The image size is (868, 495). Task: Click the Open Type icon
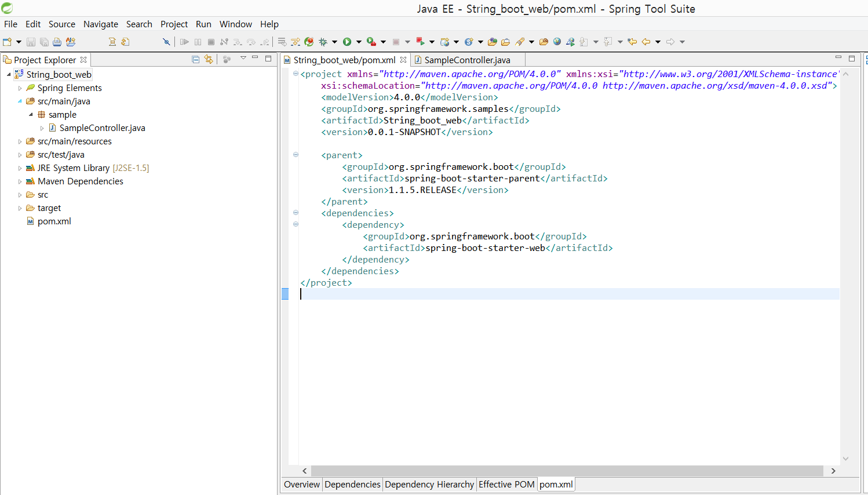pos(493,42)
